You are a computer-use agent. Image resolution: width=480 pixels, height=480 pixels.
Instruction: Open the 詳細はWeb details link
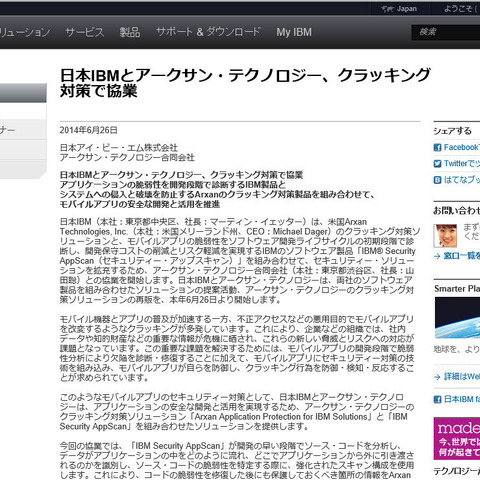click(x=462, y=377)
